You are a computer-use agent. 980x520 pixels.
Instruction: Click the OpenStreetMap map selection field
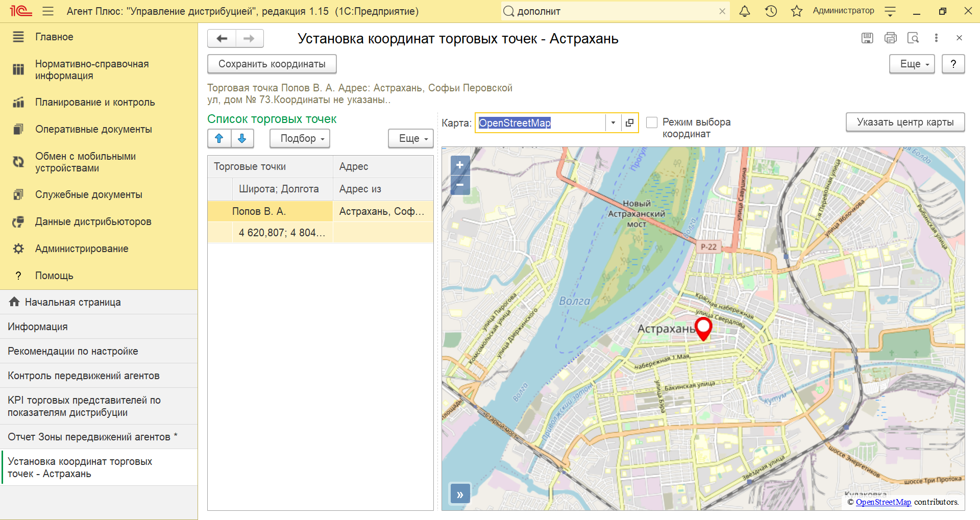[x=541, y=123]
